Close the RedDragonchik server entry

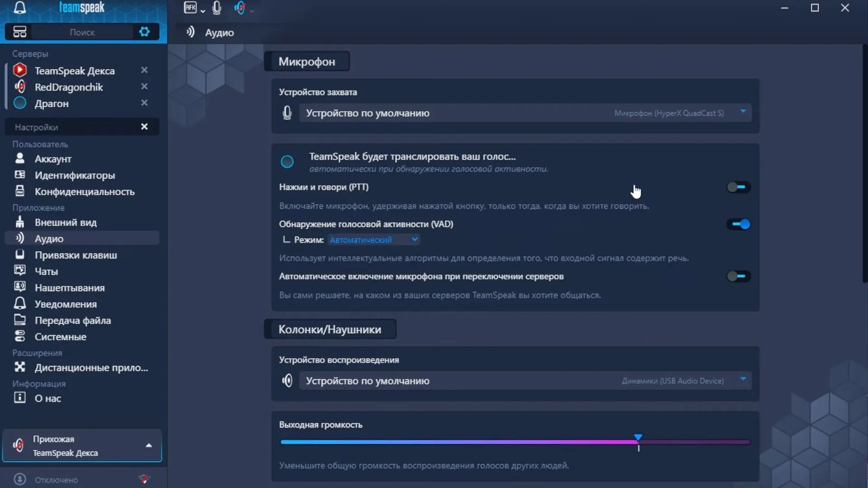pos(144,86)
